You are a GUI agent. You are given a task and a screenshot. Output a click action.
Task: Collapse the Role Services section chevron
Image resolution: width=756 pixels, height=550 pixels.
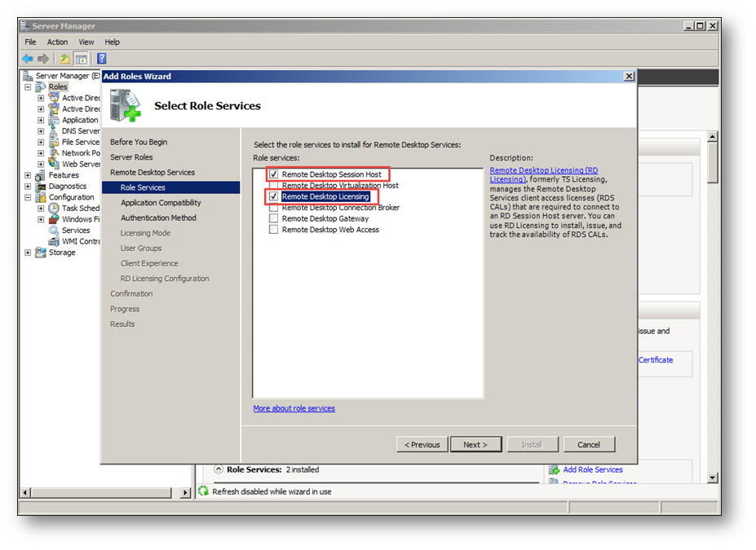(219, 469)
